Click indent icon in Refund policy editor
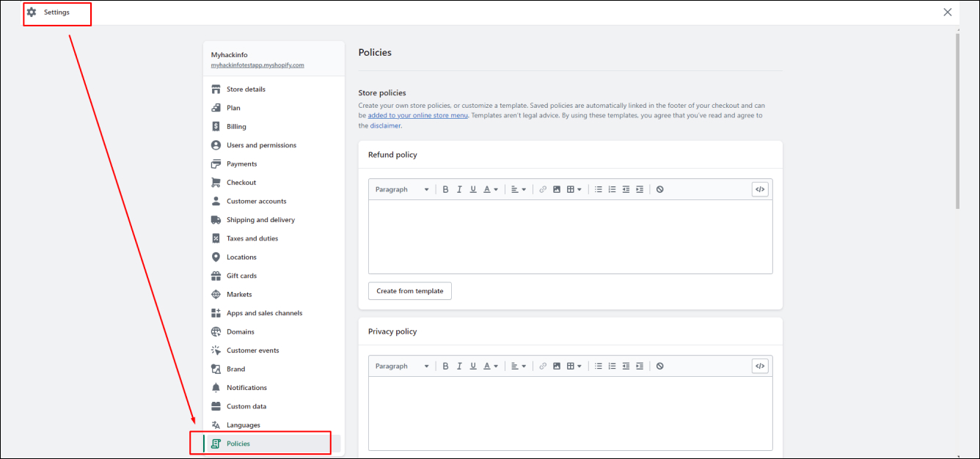 click(640, 189)
